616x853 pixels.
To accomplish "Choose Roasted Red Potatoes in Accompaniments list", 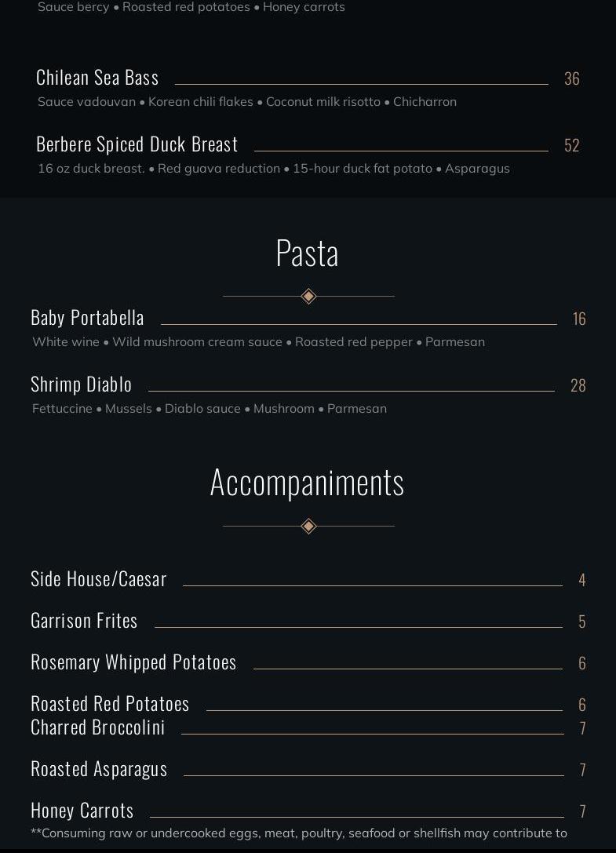I will coord(110,704).
